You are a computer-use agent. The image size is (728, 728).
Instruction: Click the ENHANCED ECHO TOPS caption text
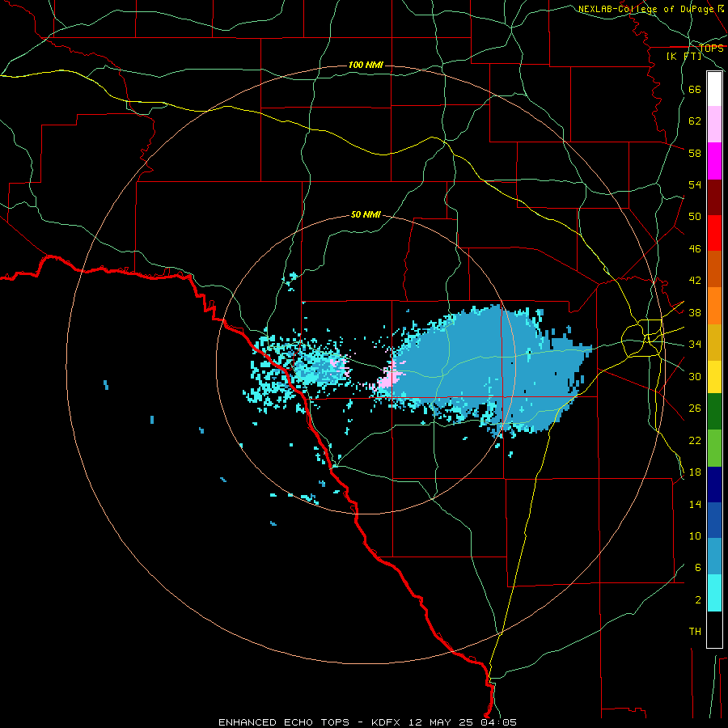coord(284,722)
